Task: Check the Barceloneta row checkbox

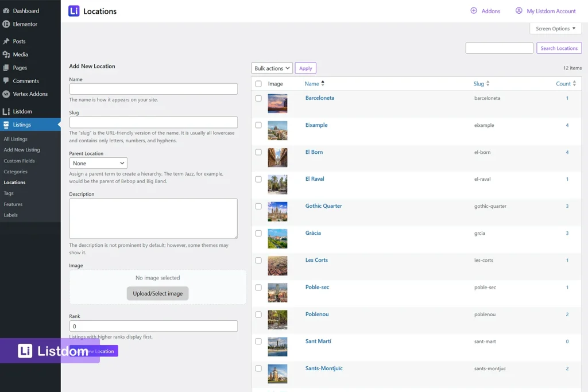Action: tap(258, 98)
